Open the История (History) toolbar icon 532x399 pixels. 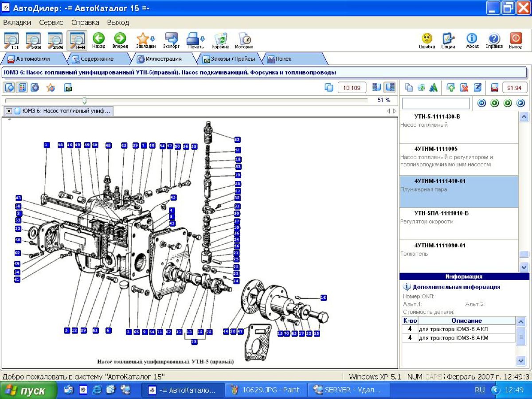pyautogui.click(x=244, y=39)
